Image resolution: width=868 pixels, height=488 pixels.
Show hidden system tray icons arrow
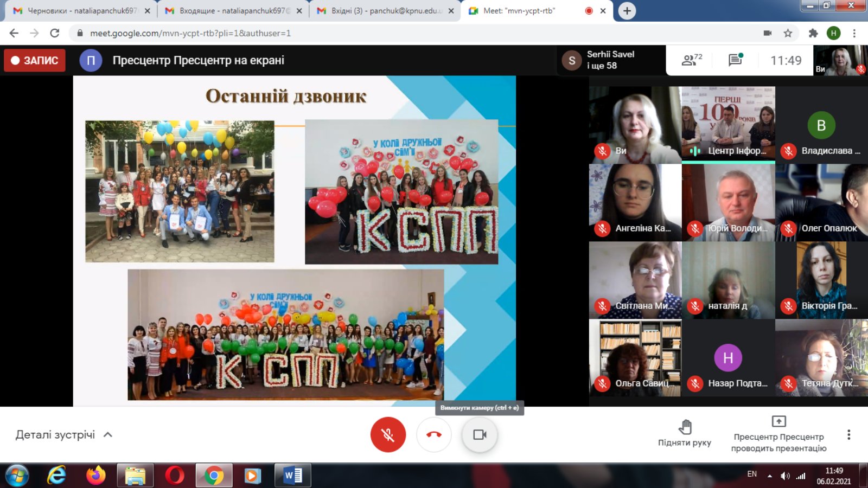[x=769, y=476]
